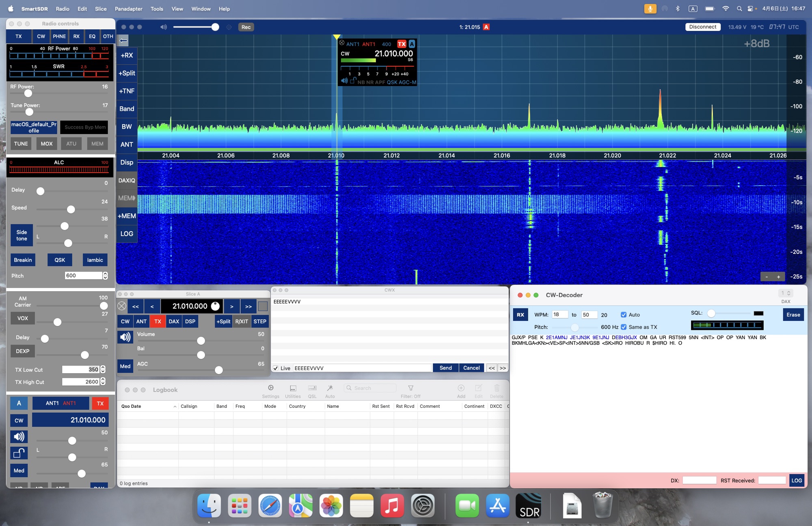Add a log entry with the plus icon
The image size is (812, 526).
point(461,388)
